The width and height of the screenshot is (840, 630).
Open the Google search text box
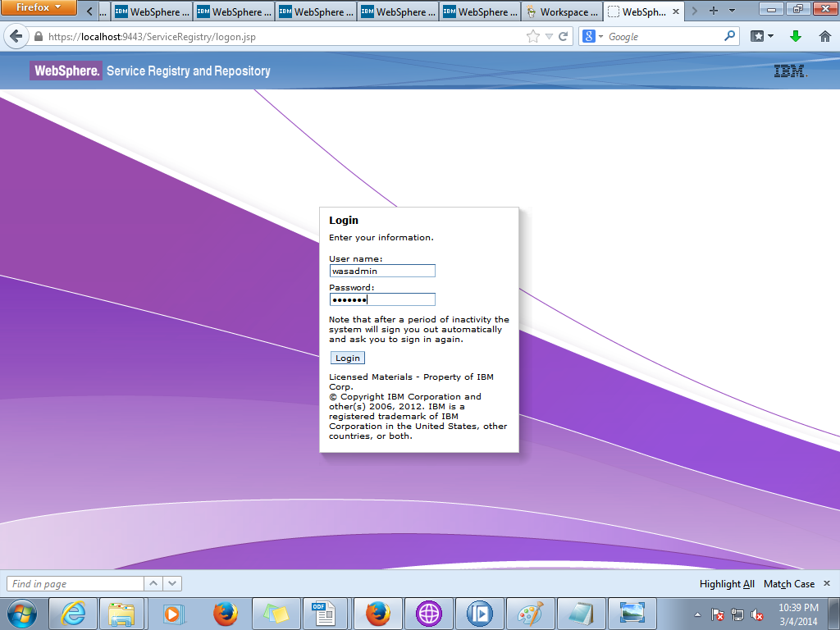(x=664, y=37)
